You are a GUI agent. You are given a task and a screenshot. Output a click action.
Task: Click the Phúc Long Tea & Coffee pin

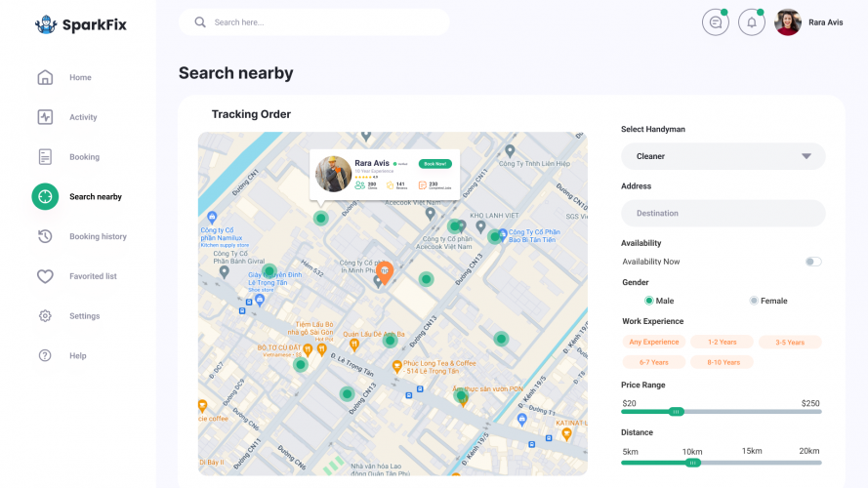pos(397,366)
